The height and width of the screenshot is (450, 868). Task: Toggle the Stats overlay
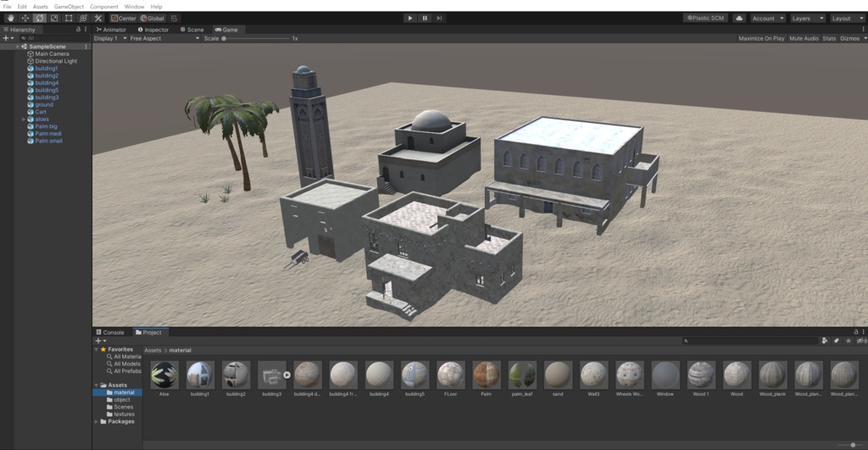(x=829, y=38)
